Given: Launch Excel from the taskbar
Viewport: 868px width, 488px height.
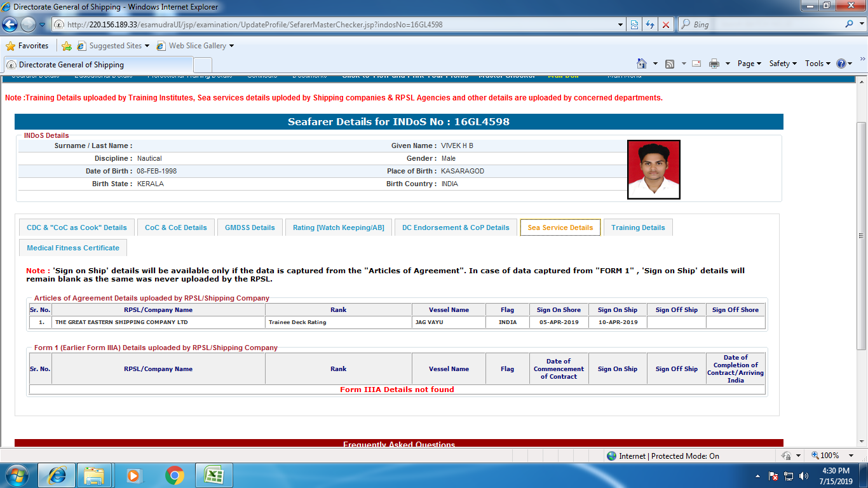Looking at the screenshot, I should [x=213, y=475].
